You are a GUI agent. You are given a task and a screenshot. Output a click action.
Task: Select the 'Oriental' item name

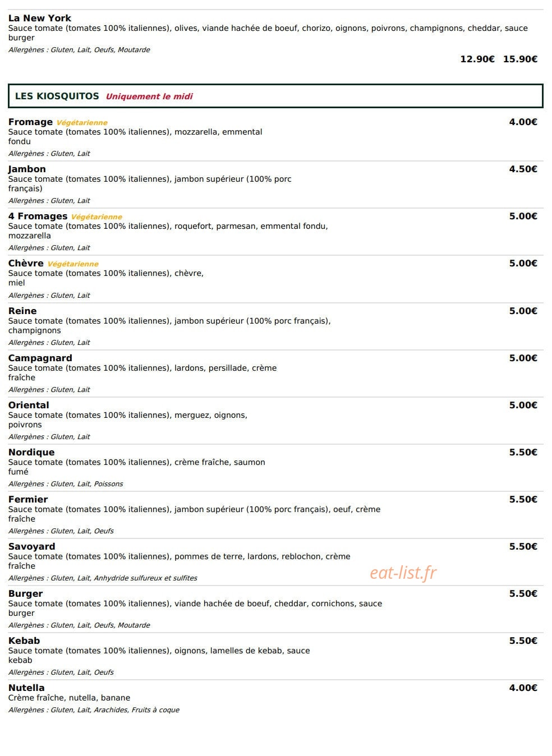coord(29,405)
